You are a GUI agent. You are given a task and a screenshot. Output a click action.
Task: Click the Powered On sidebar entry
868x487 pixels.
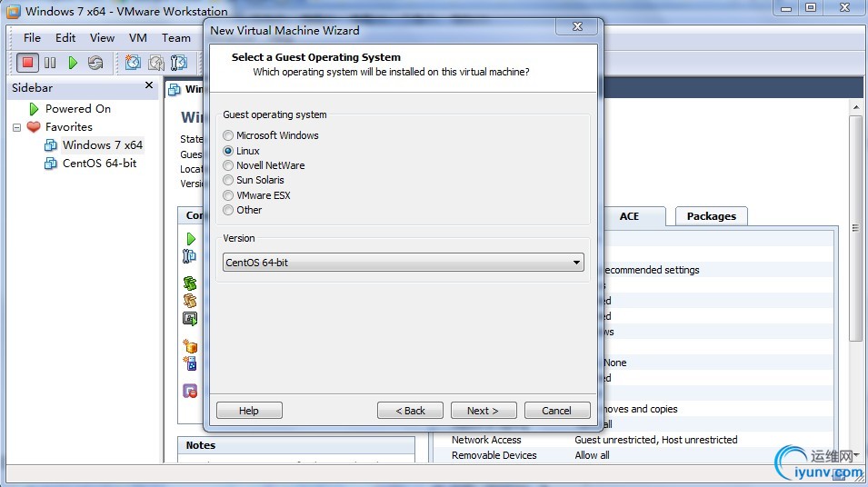tap(78, 109)
